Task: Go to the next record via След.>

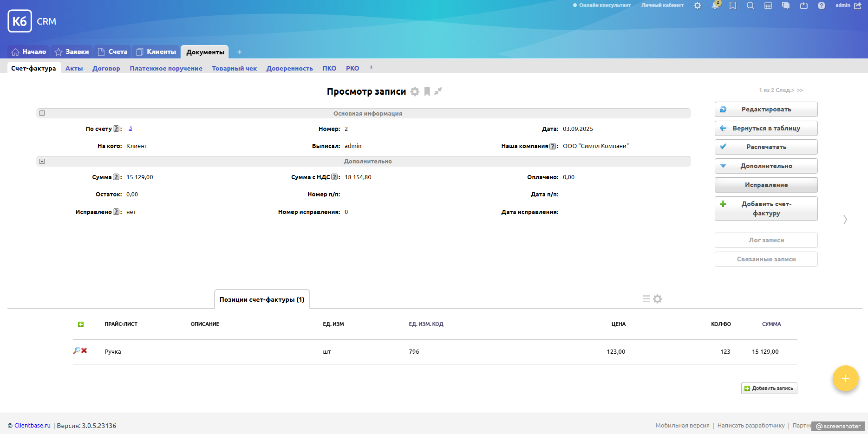Action: pos(784,90)
